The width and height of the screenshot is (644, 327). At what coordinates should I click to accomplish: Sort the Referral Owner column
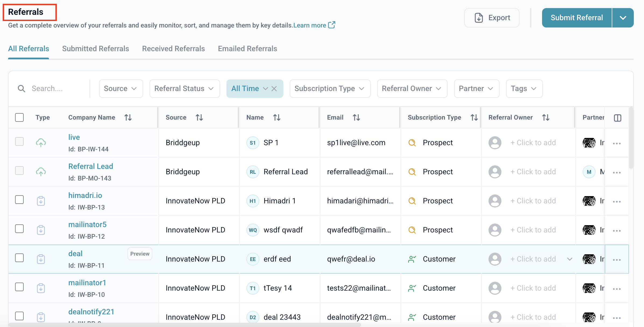[x=546, y=117]
